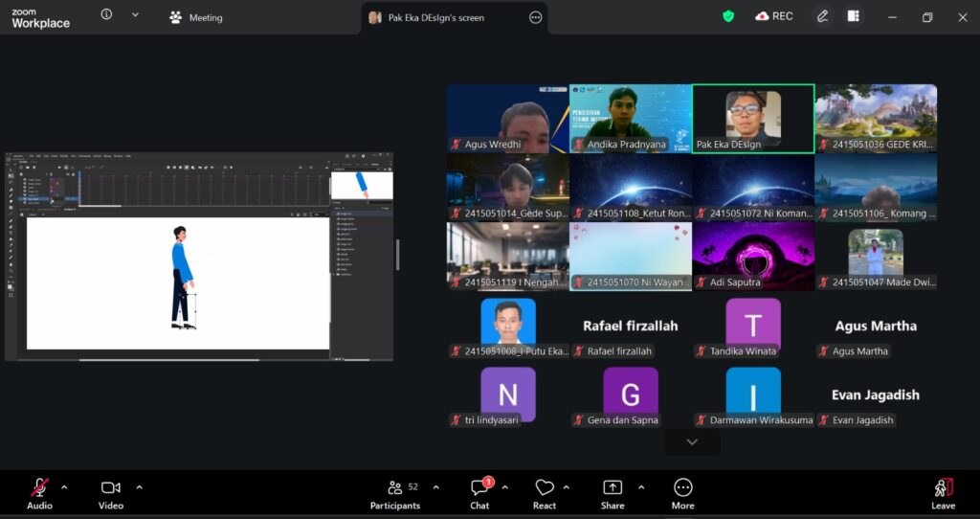This screenshot has width=980, height=519.
Task: Open Pak Eka DEsIgn's screen options menu
Action: pyautogui.click(x=536, y=17)
